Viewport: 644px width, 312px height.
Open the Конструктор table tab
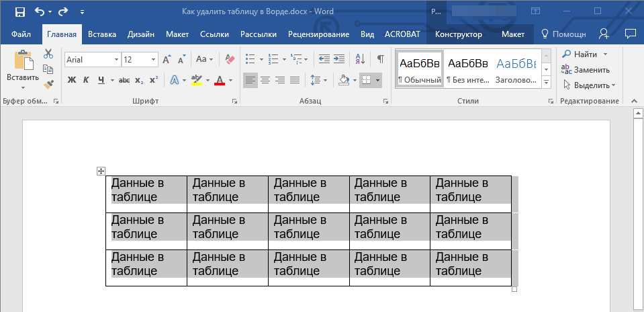coord(458,34)
